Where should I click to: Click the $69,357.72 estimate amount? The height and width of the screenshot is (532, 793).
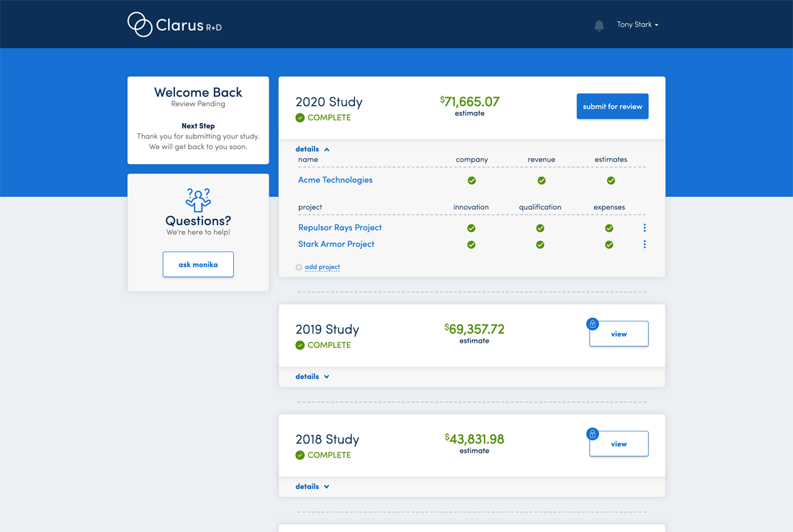coord(474,329)
